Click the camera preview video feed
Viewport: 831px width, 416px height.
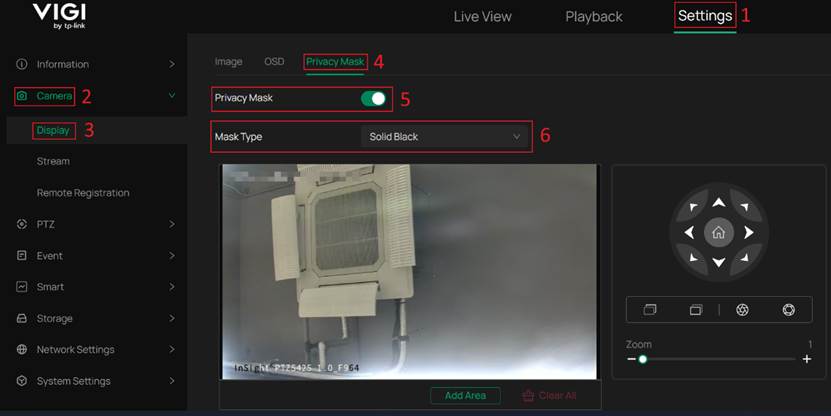click(409, 272)
